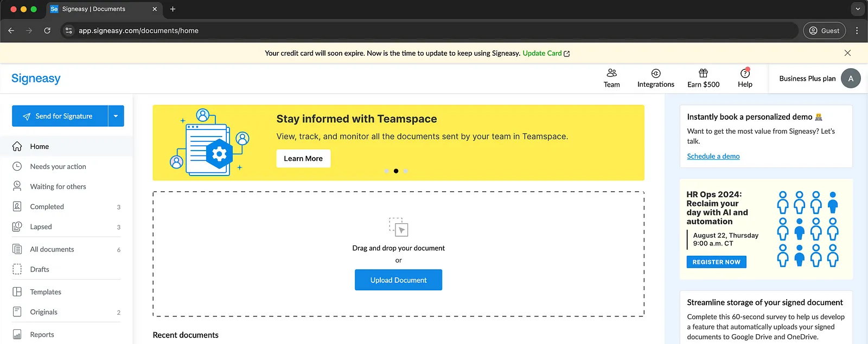The image size is (868, 344).
Task: Click the Guest profile button in browser
Action: pos(824,30)
